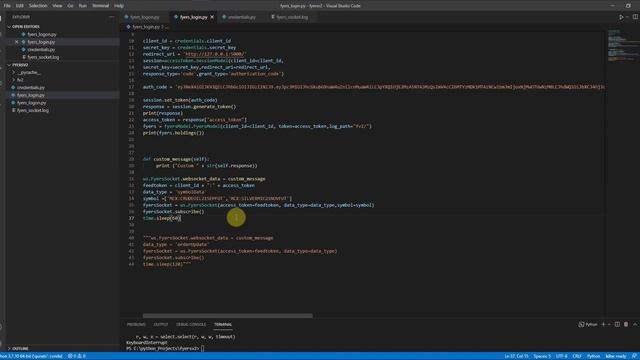640x360 pixels.
Task: Open the Help menu
Action: (x=119, y=6)
